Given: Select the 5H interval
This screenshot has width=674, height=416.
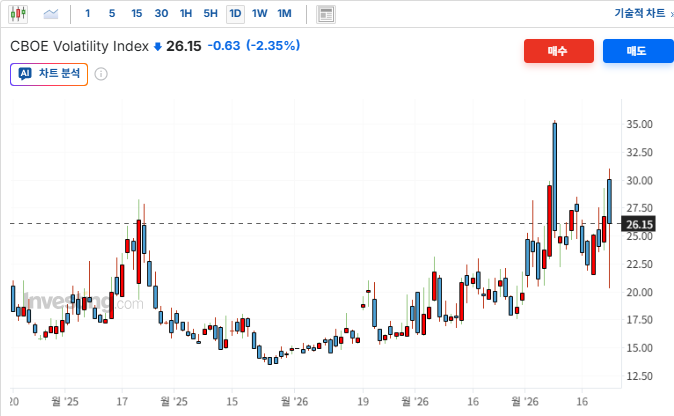Looking at the screenshot, I should click(211, 14).
